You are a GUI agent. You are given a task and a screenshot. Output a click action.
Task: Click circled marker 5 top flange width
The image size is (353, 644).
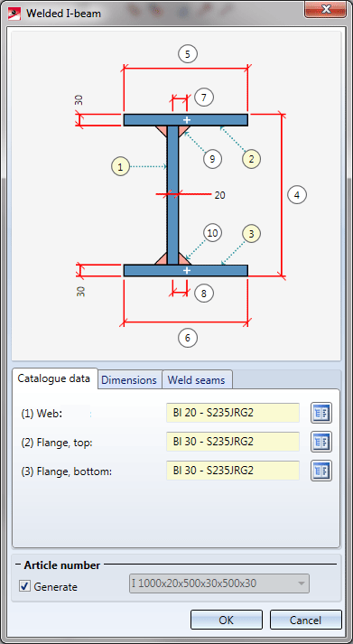click(188, 54)
